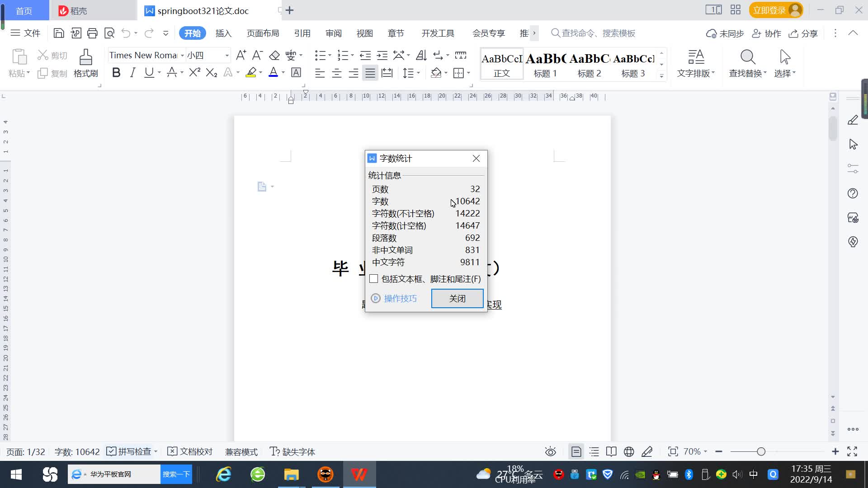Viewport: 868px width, 488px height.
Task: Click the Save icon in quick access toolbar
Action: pos(58,33)
